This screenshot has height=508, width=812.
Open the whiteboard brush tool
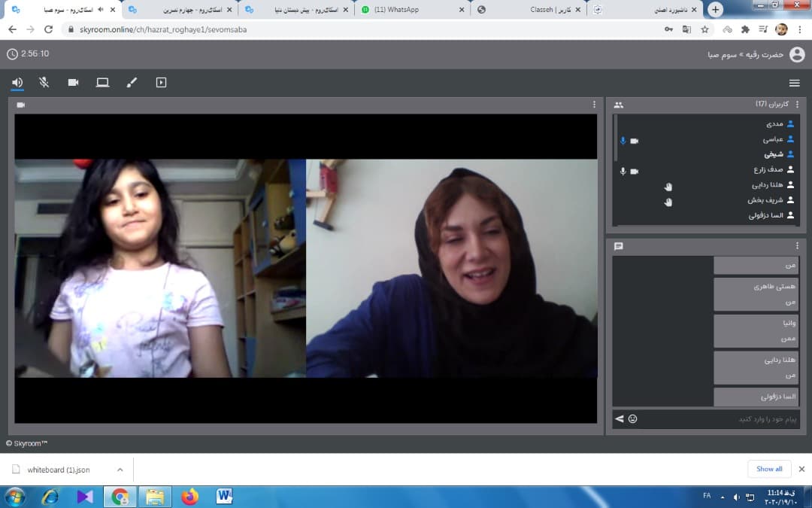click(x=132, y=83)
